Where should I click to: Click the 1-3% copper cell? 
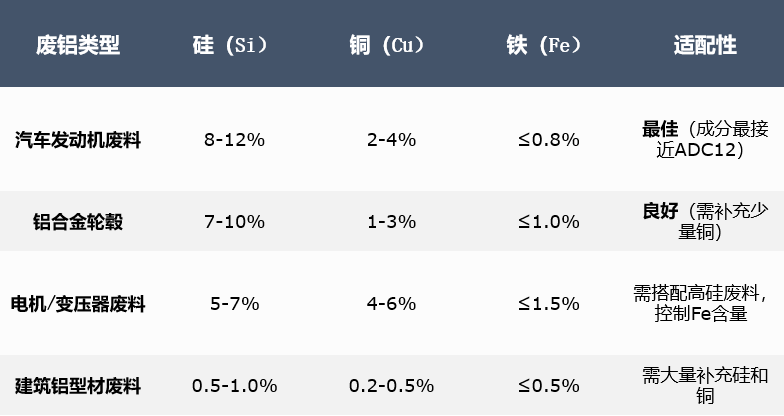tap(391, 222)
